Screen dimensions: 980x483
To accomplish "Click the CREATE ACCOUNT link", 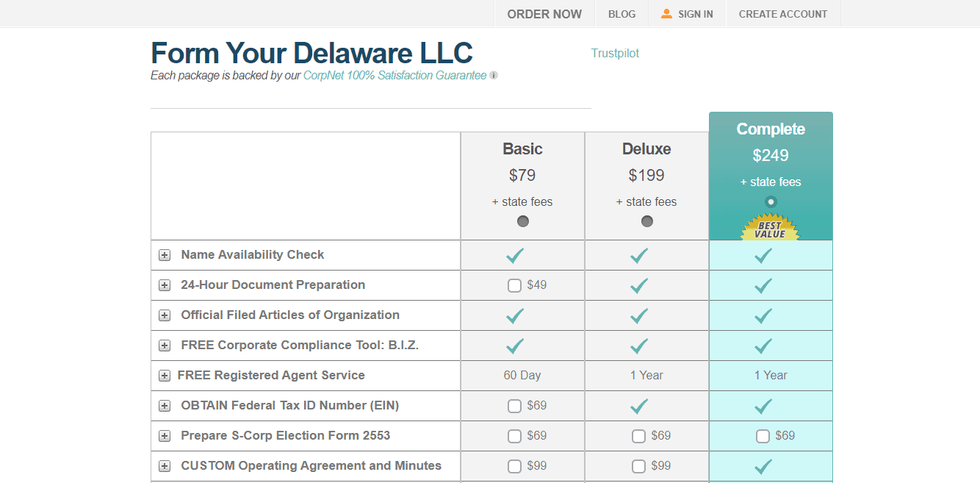I will point(783,14).
